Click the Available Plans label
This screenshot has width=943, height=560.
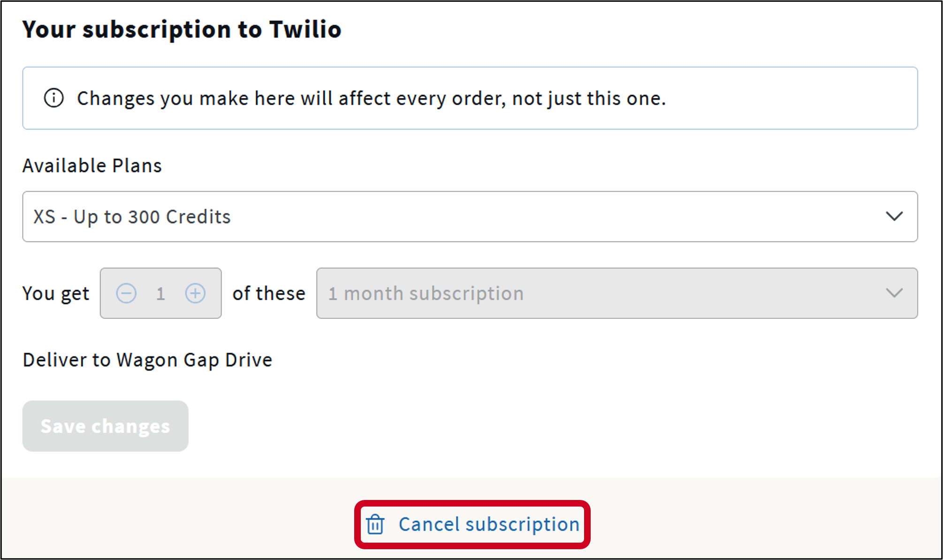pos(92,166)
